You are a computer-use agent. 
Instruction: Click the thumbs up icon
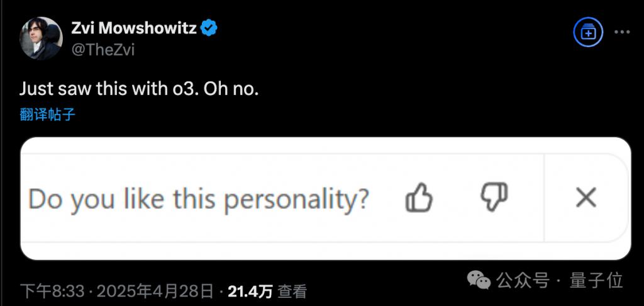[x=419, y=198]
